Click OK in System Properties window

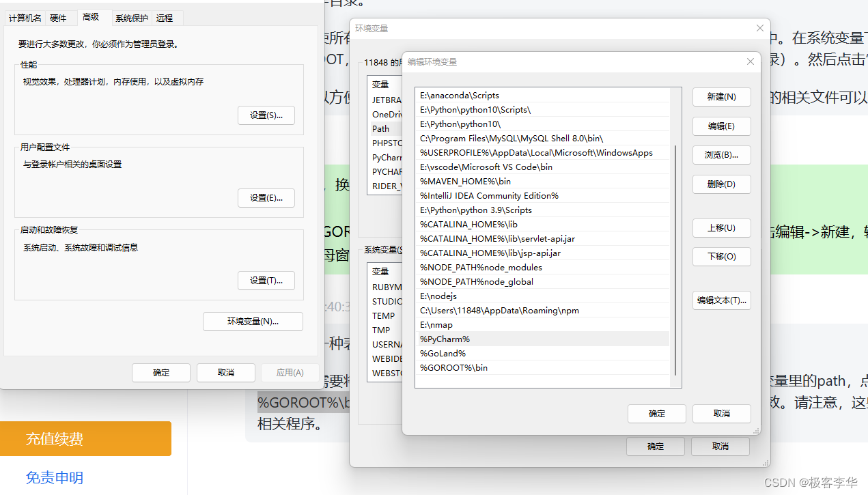161,373
